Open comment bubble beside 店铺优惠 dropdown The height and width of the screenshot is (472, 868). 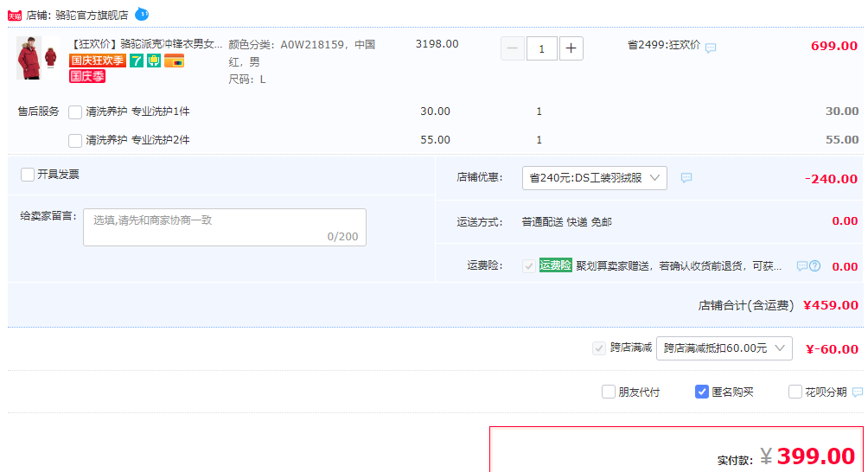(x=686, y=177)
